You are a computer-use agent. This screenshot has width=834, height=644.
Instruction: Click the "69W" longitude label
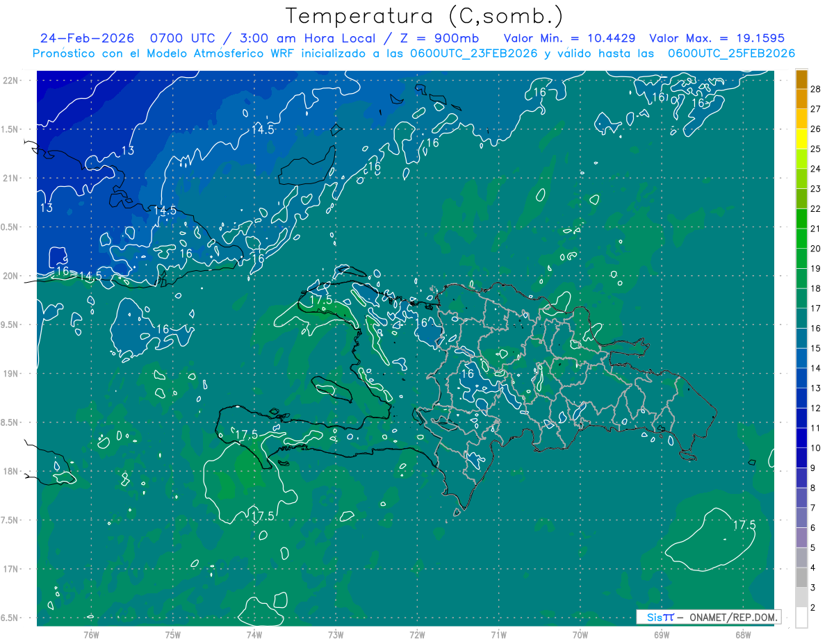point(662,634)
